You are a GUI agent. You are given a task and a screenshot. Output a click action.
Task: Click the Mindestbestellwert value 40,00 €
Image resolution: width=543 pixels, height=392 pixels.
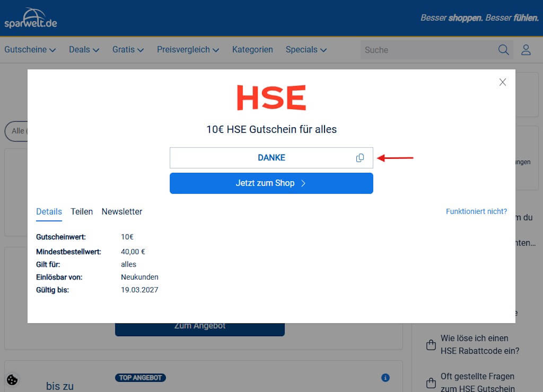pos(133,252)
